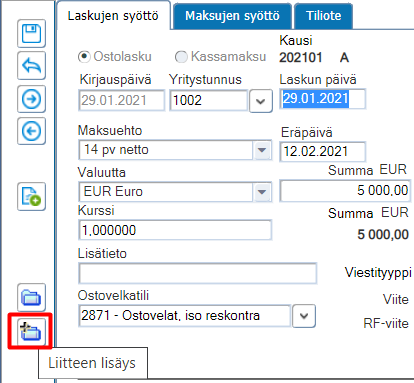Switch to the Maksujen syöttö tab
Viewport: 414px width, 383px height.
232,16
